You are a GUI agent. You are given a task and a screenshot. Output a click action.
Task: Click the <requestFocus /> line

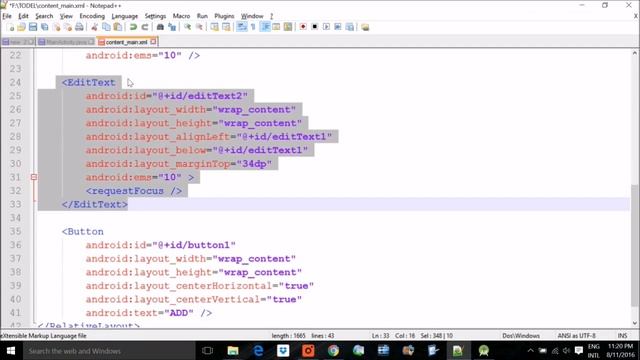(134, 191)
